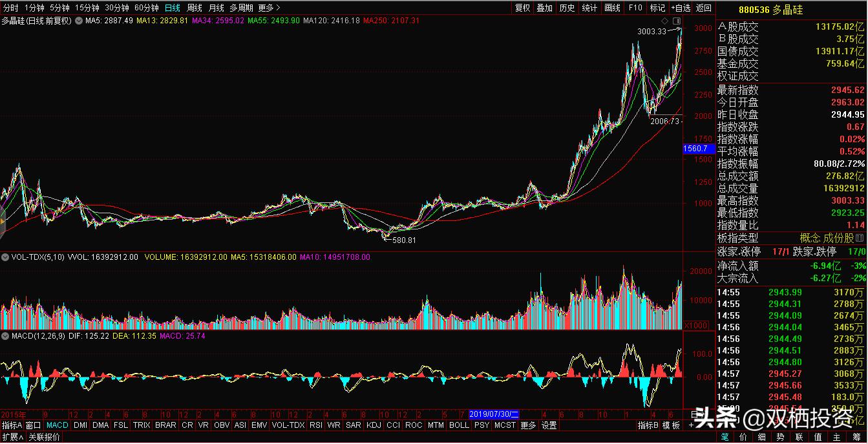Viewport: 868px width, 444px height.
Task: Select the ASI indicator tab
Action: (x=240, y=425)
